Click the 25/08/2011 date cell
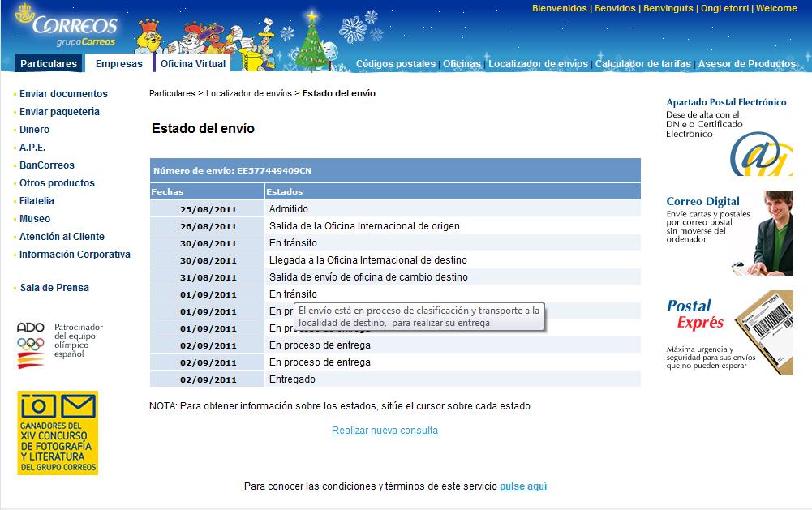Image resolution: width=812 pixels, height=510 pixels. pyautogui.click(x=207, y=209)
